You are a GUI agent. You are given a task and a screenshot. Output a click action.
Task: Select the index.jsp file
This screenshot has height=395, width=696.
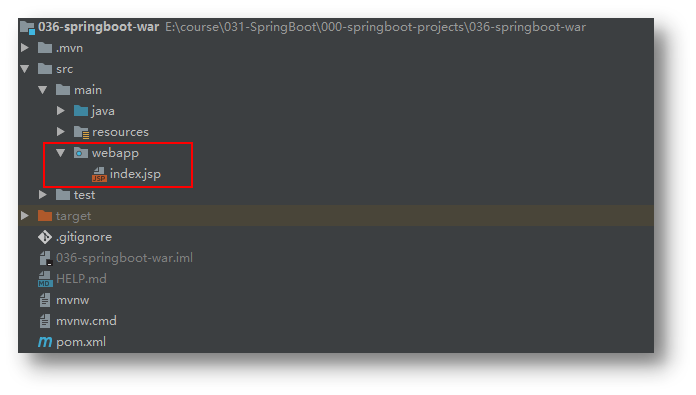pyautogui.click(x=135, y=174)
